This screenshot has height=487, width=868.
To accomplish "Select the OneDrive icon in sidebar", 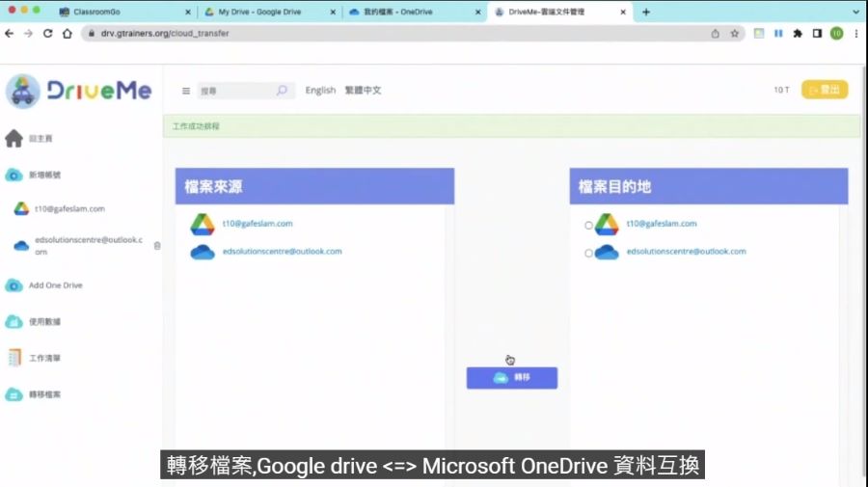I will click(21, 246).
